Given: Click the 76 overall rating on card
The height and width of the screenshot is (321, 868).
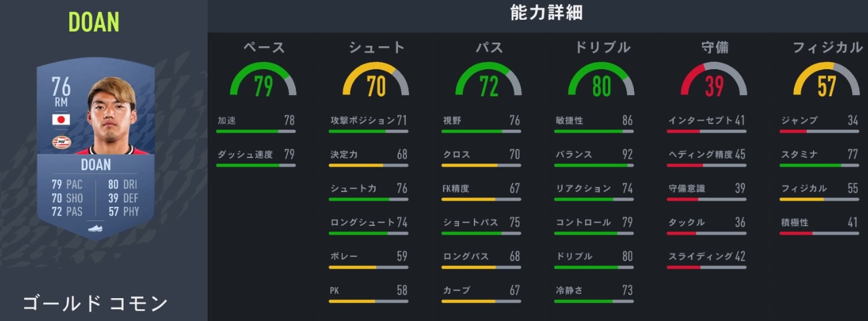Looking at the screenshot, I should (61, 86).
